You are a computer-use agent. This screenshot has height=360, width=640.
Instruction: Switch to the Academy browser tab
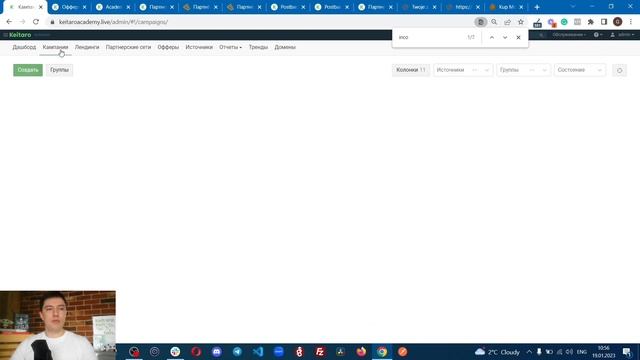112,7
